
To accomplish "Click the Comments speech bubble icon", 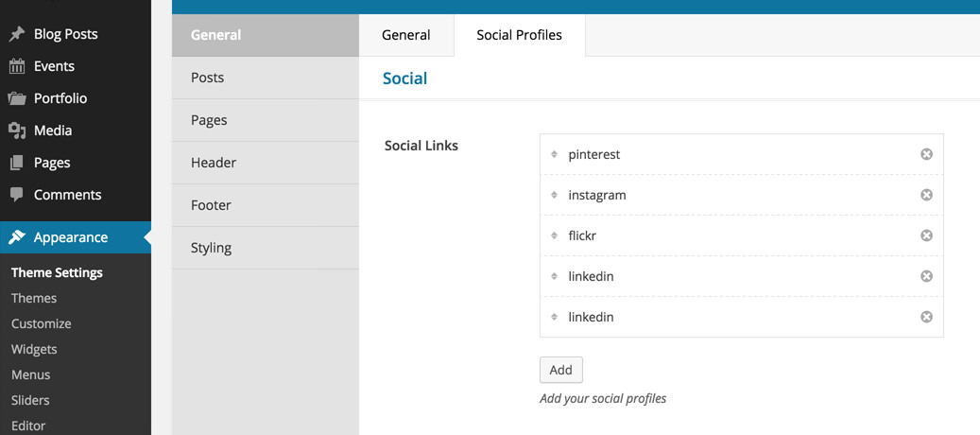I will click(17, 195).
